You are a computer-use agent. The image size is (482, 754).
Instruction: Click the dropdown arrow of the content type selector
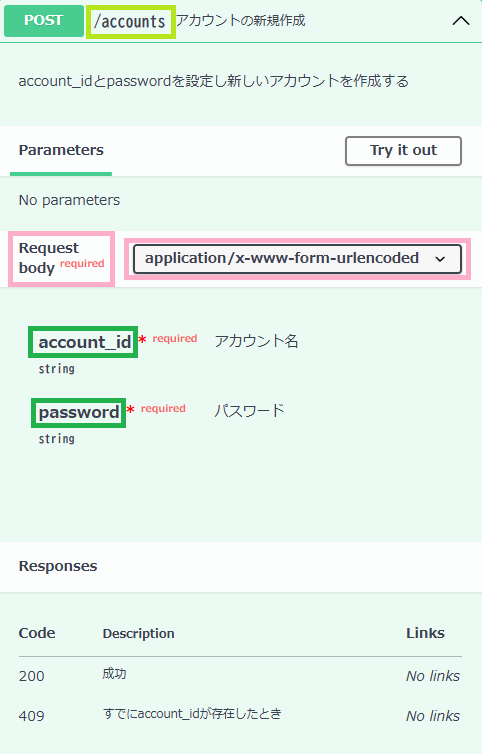click(440, 259)
